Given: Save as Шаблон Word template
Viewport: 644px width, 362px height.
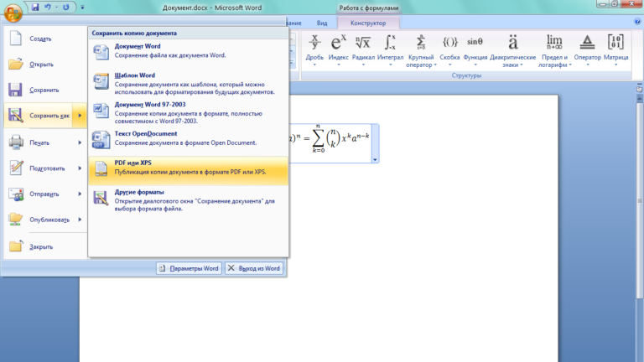Looking at the screenshot, I should 188,83.
